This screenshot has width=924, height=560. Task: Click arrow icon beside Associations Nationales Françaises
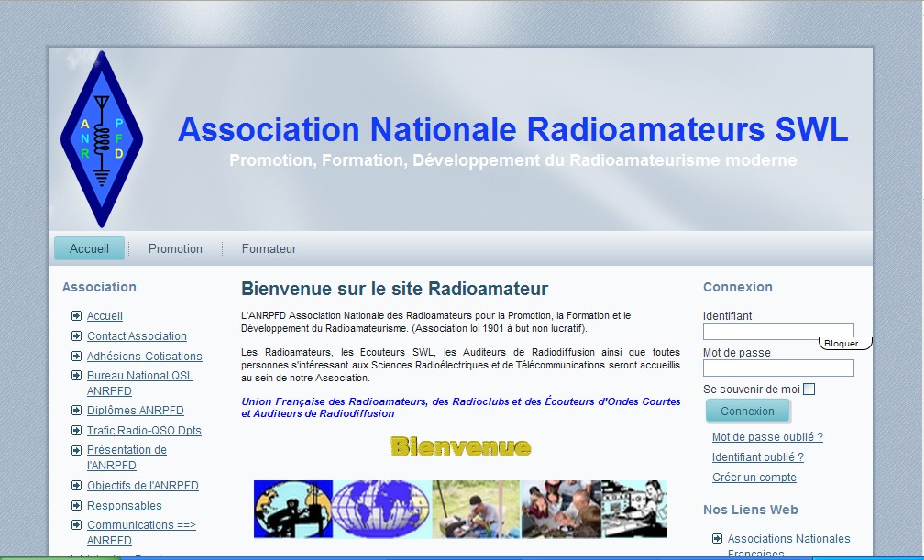click(x=717, y=538)
